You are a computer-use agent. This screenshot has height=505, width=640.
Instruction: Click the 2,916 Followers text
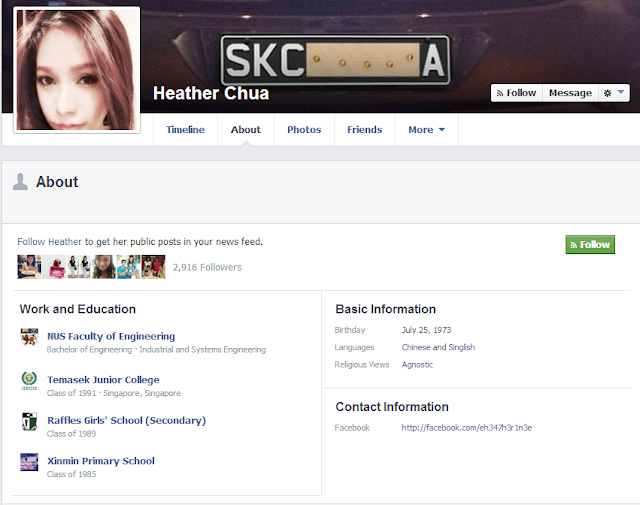click(207, 267)
